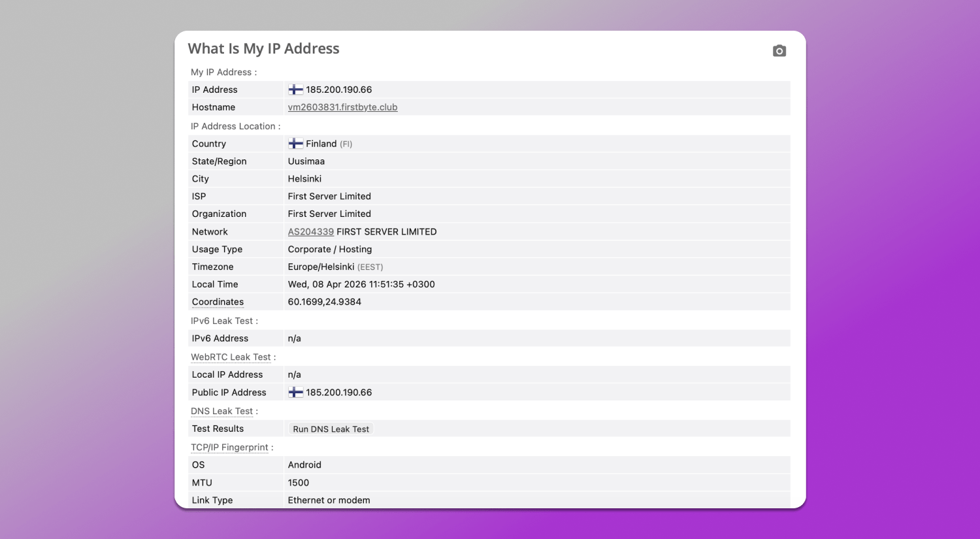Click the flag next to Public IP Address
980x539 pixels.
tap(296, 393)
